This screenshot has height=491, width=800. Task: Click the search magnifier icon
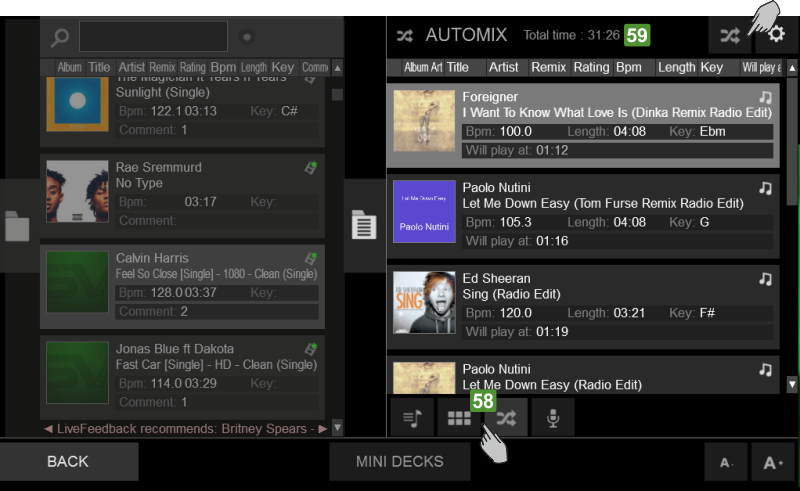tap(60, 37)
